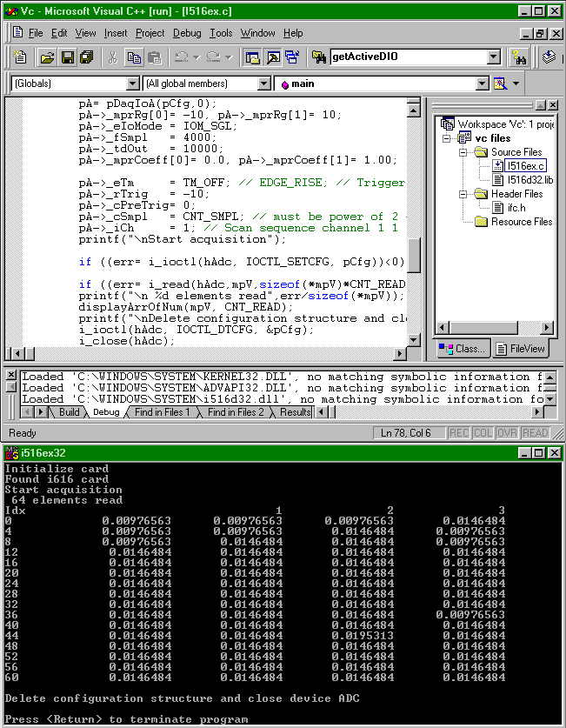Open the Window menu
Screen dimensions: 566x728
pyautogui.click(x=257, y=33)
